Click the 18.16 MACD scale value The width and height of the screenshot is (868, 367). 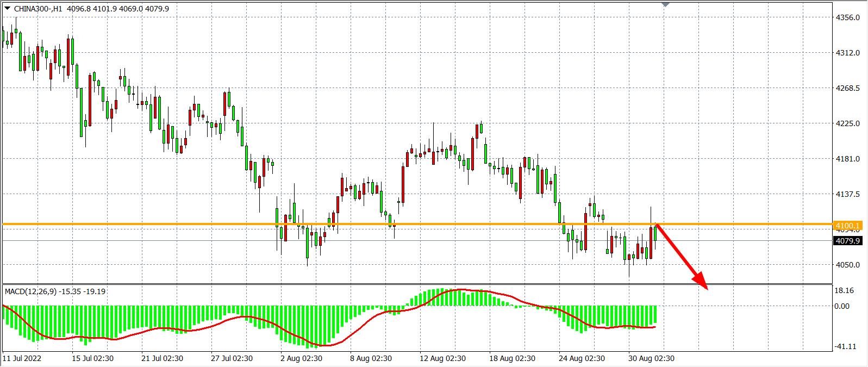click(845, 291)
